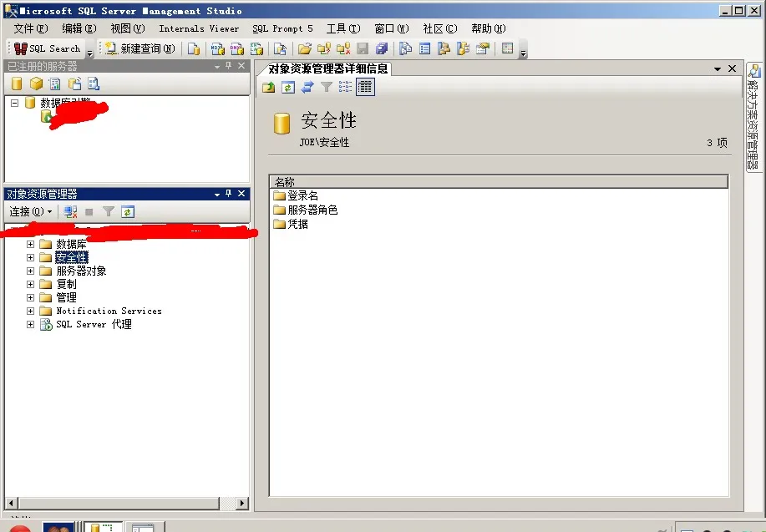Click the folder icon with question mark
The width and height of the screenshot is (766, 532).
click(324, 48)
